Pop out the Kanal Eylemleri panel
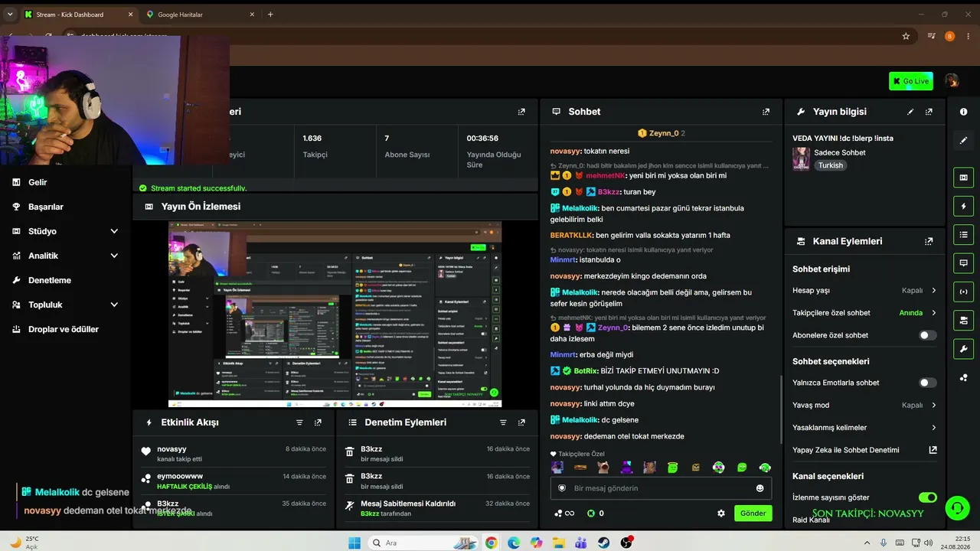Image resolution: width=980 pixels, height=551 pixels. pyautogui.click(x=929, y=241)
